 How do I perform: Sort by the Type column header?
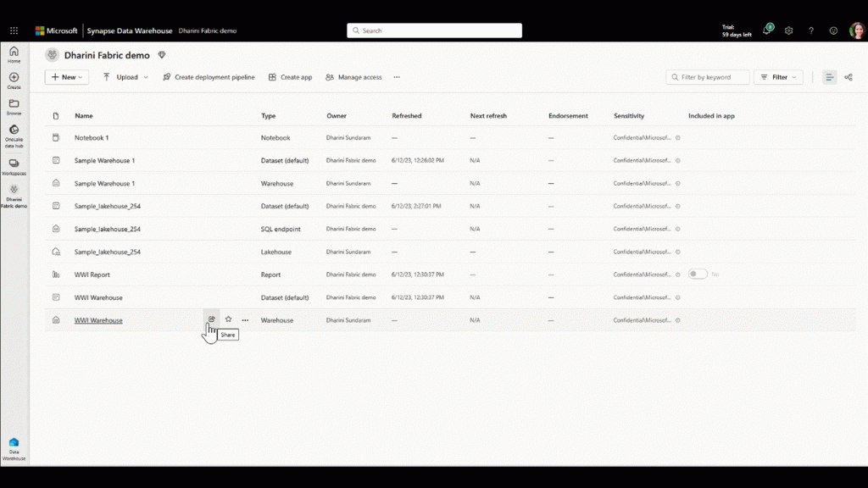[x=268, y=115]
